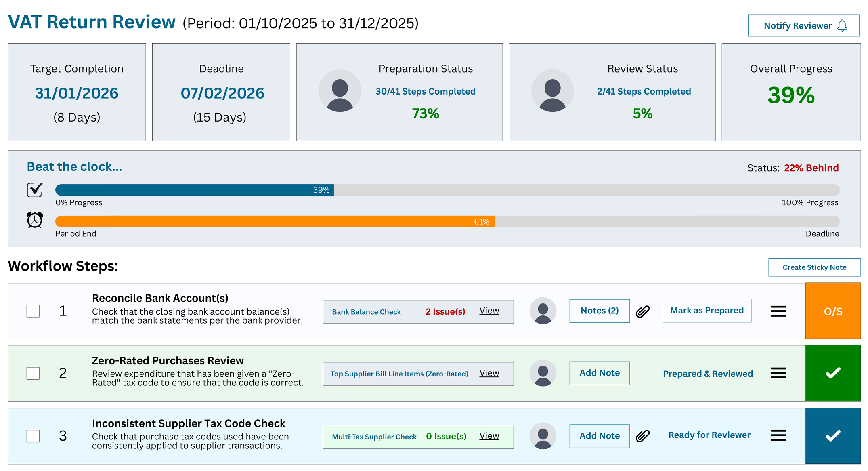Click the Deadline date 07/02/2026

click(222, 93)
